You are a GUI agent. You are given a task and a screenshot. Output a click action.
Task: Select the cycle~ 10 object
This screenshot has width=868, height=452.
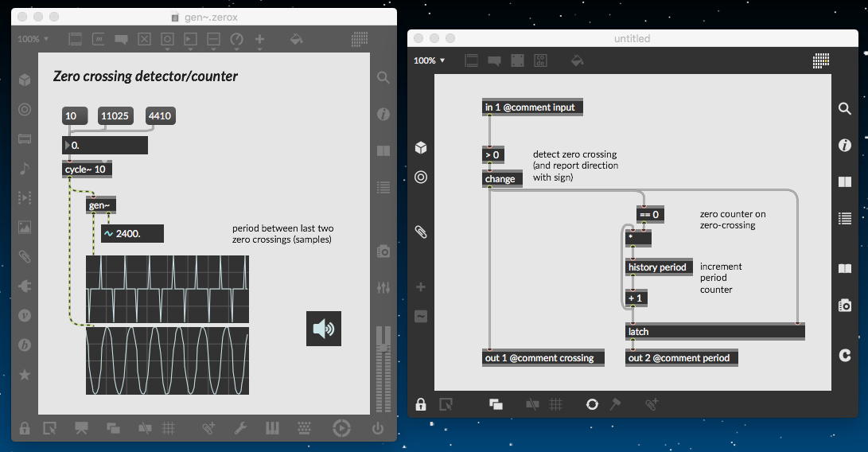click(87, 169)
